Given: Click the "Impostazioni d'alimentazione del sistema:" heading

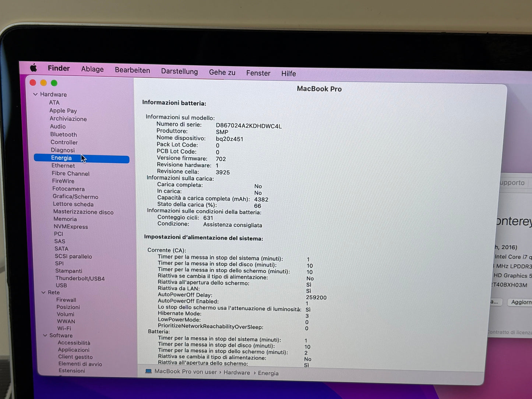Looking at the screenshot, I should pyautogui.click(x=204, y=238).
